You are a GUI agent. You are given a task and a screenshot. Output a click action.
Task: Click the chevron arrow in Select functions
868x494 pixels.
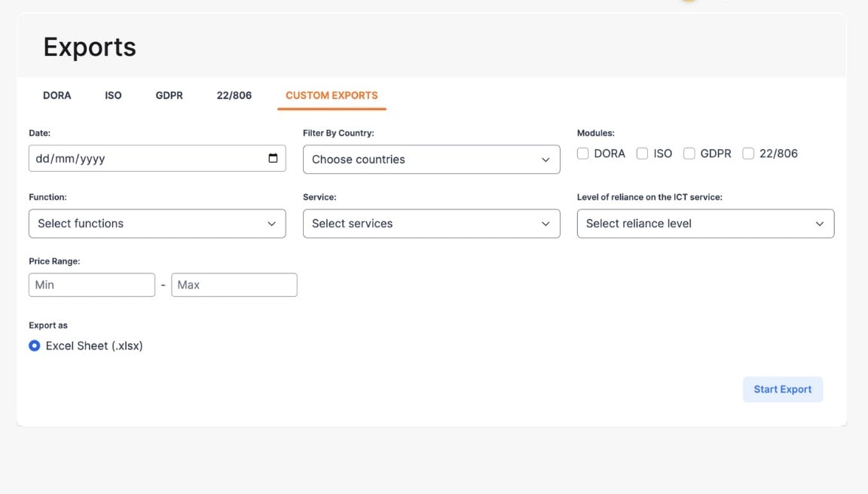point(271,224)
